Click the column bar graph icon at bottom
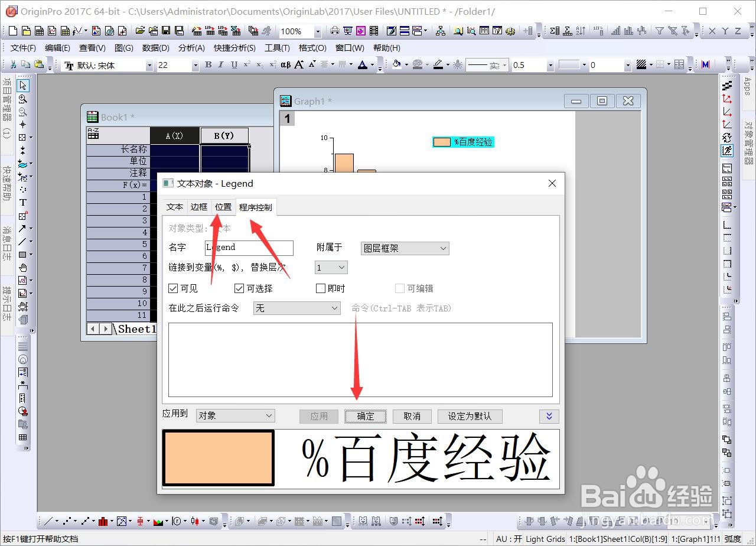Screen dimensions: 756x546 tap(103, 521)
